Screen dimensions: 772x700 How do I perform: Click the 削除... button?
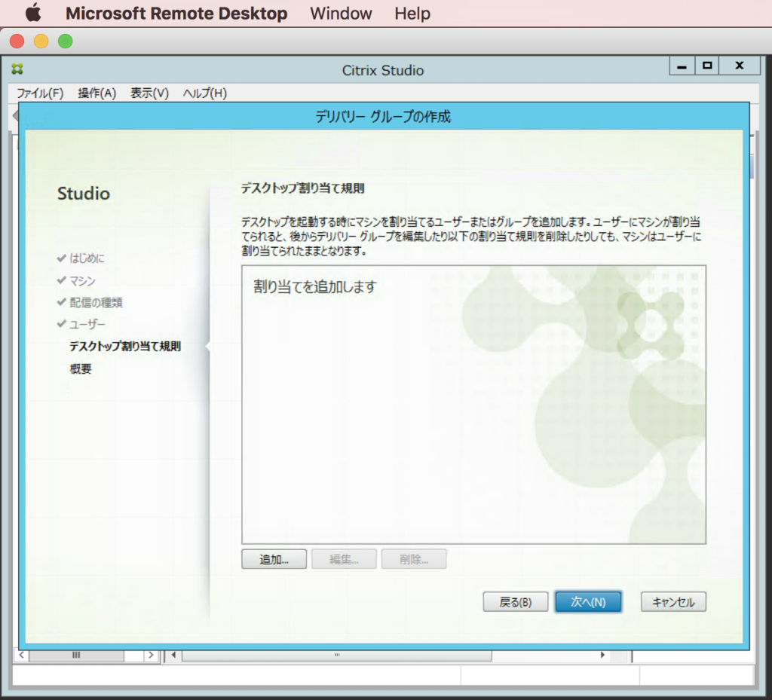pos(414,559)
